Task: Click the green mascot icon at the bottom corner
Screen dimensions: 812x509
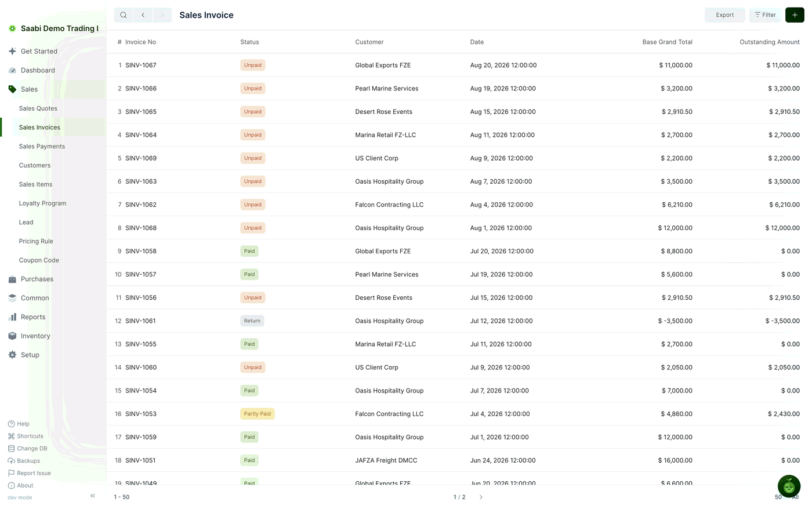Action: coord(789,486)
